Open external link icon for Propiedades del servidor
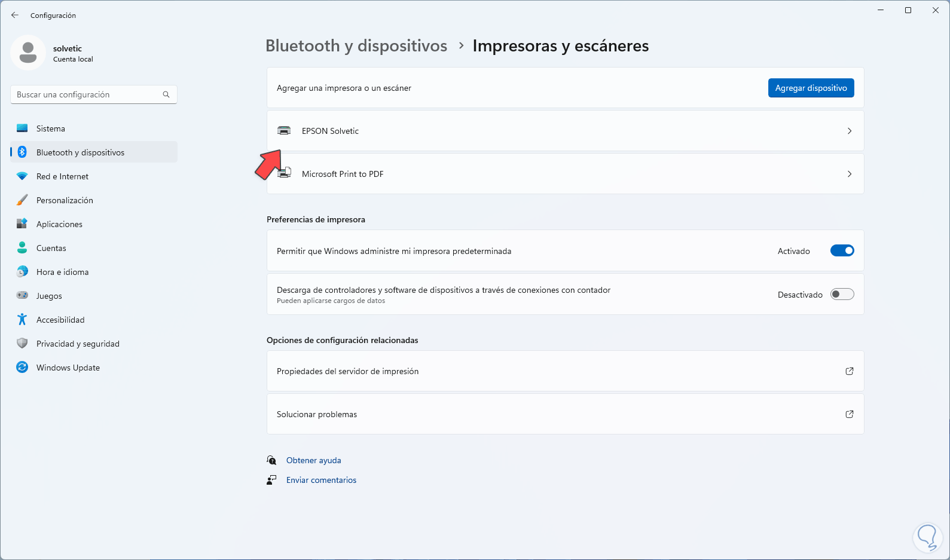Viewport: 950px width, 560px height. click(x=850, y=371)
